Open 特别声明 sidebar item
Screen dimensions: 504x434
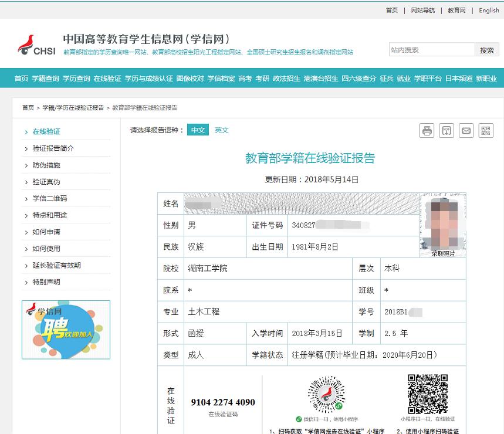[46, 282]
